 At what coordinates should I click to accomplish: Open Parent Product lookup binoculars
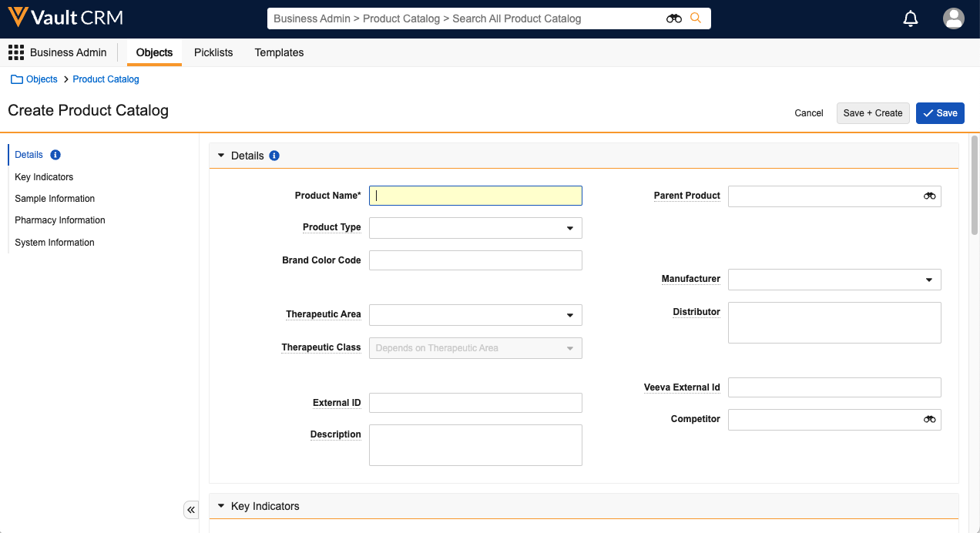929,196
